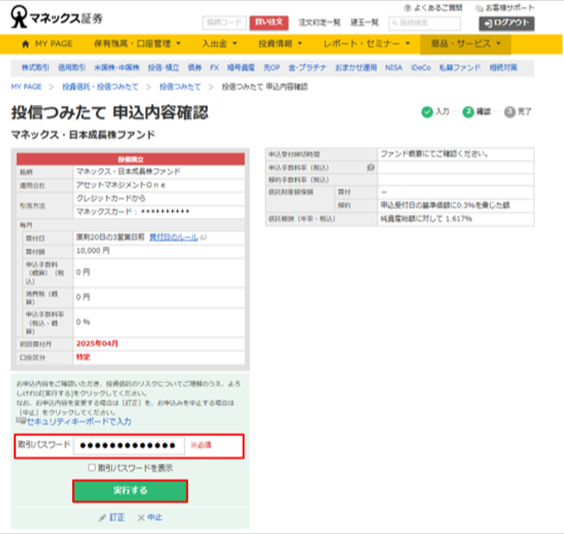
Task: Click the ログアウト button
Action: pos(506,23)
